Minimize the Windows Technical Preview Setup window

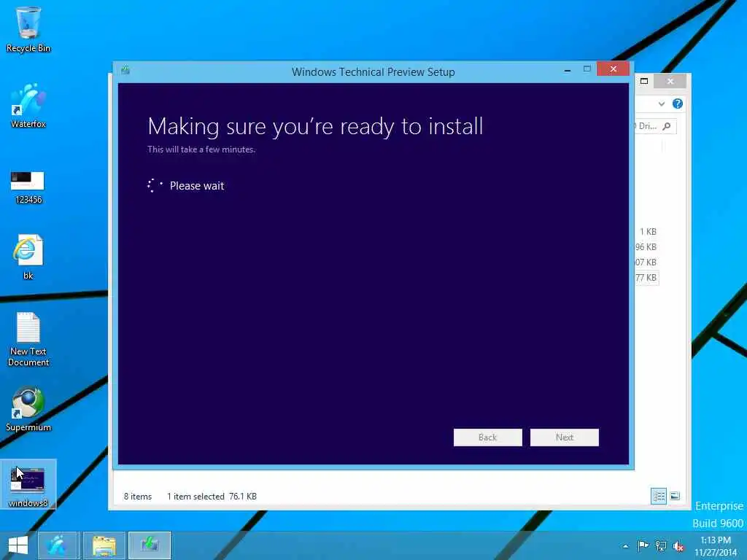coord(568,70)
